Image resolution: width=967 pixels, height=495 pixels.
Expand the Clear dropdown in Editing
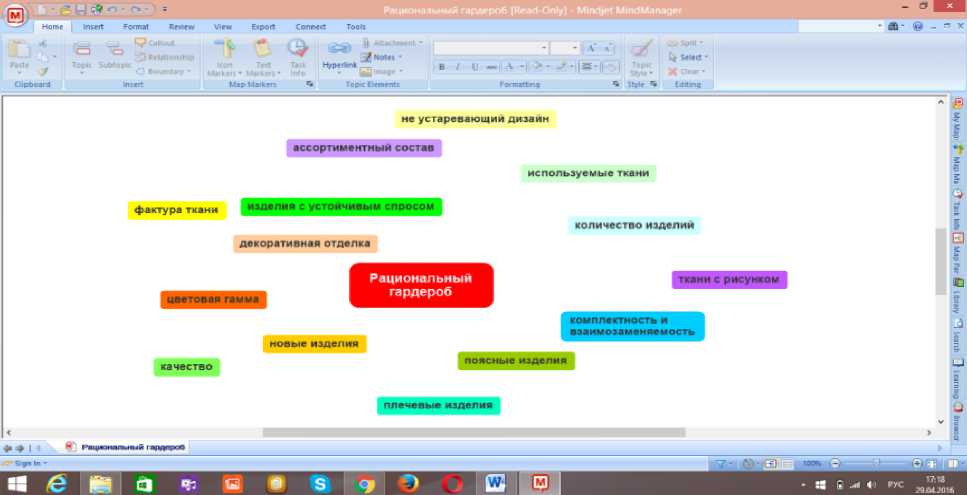pyautogui.click(x=704, y=71)
